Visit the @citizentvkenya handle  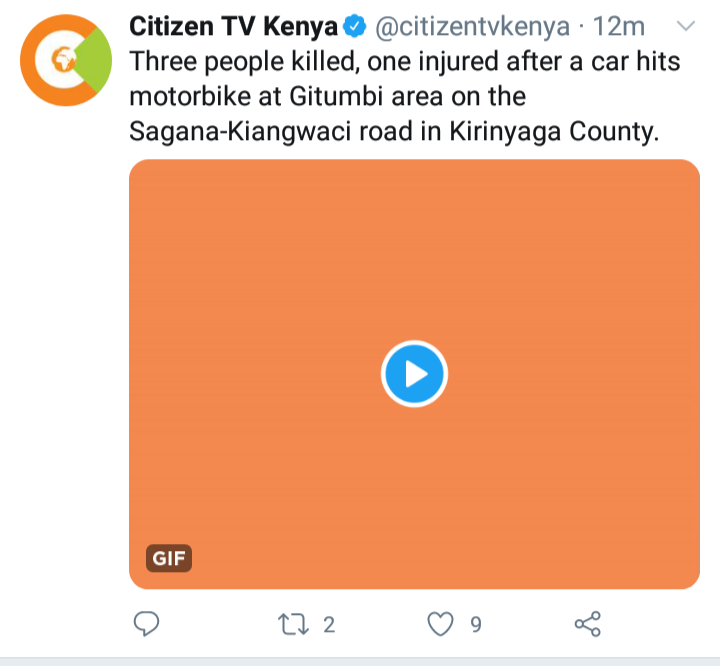click(472, 27)
